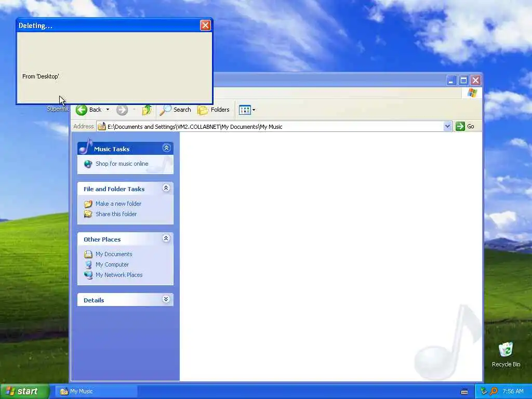
Task: Click the Windows flag logo in toolbar
Action: tap(472, 93)
